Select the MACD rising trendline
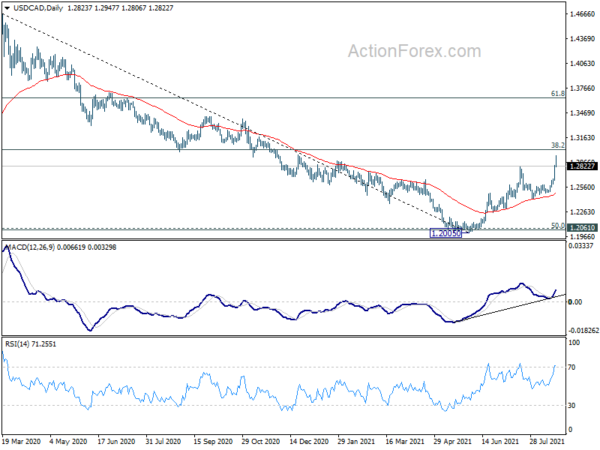This screenshot has height=450, width=600. 509,308
